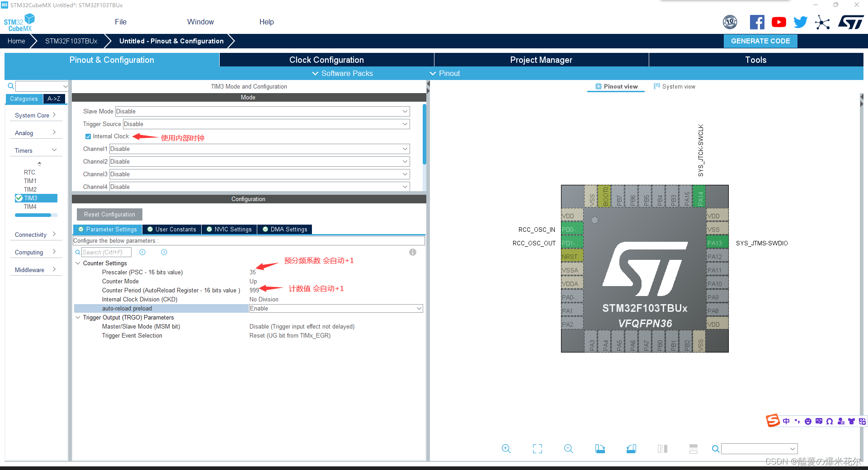
Task: Click the parameter info icon
Action: tap(413, 252)
